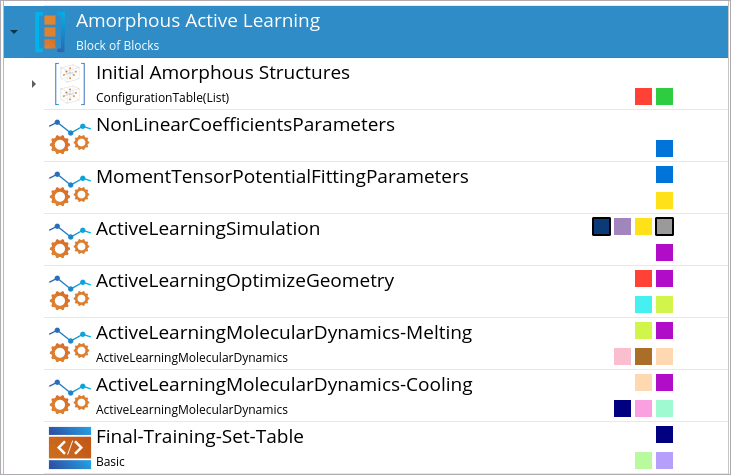This screenshot has height=475, width=731.
Task: Click the Block of Blocks header icon
Action: pyautogui.click(x=50, y=32)
